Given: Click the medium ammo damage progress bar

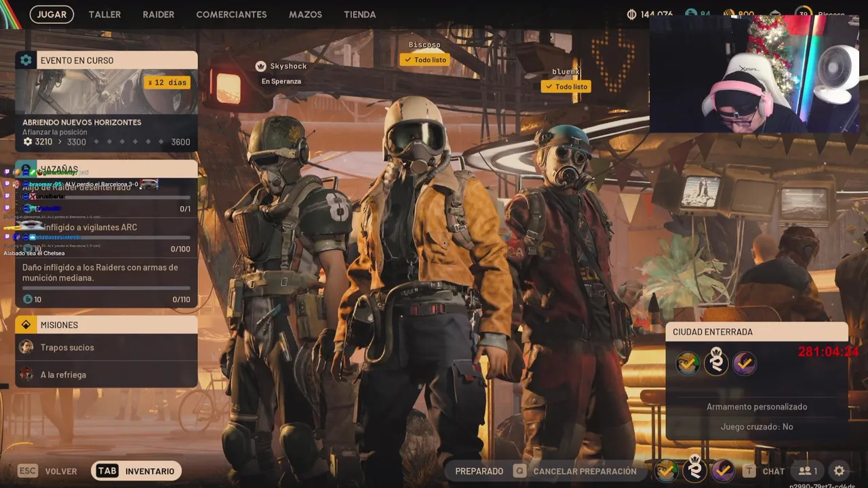Looking at the screenshot, I should (106, 288).
